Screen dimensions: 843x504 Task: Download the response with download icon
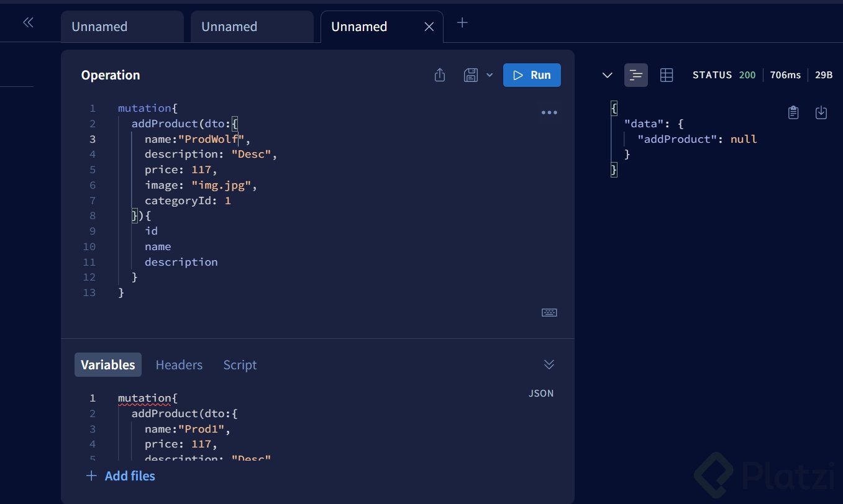coord(821,112)
